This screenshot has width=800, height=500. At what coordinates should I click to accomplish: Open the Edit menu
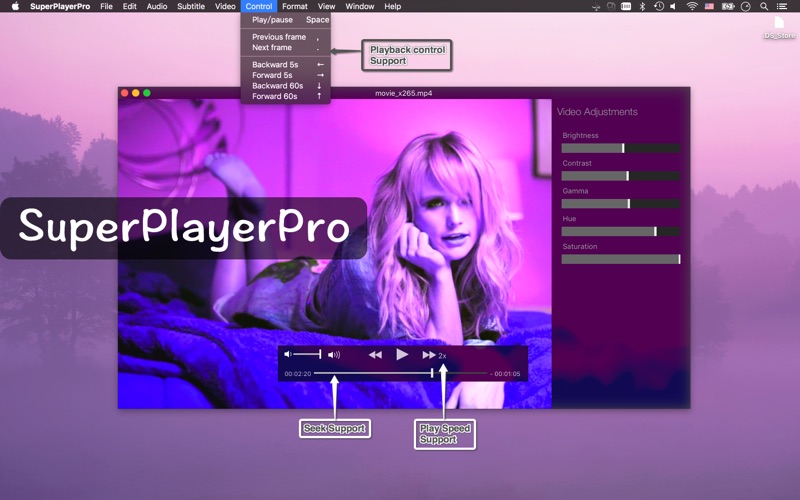click(x=130, y=6)
